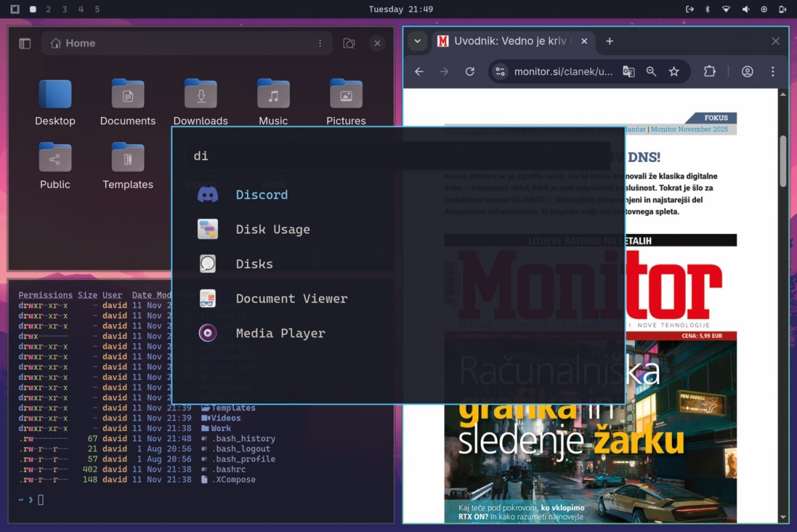Open the Pictures folder
The image size is (797, 532).
tap(346, 102)
